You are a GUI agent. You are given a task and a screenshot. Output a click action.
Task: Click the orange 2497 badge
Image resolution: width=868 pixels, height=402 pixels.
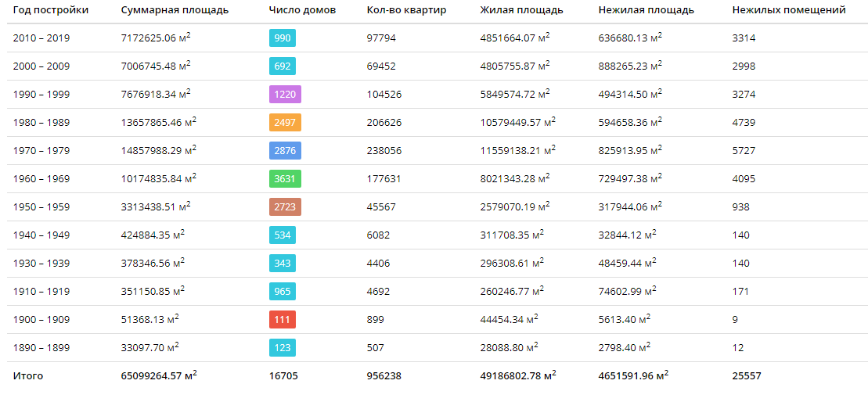(x=285, y=123)
